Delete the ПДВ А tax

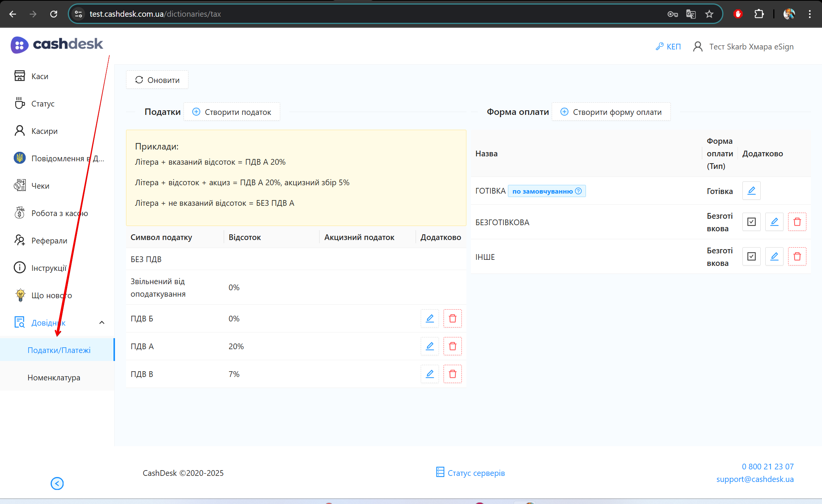click(452, 346)
